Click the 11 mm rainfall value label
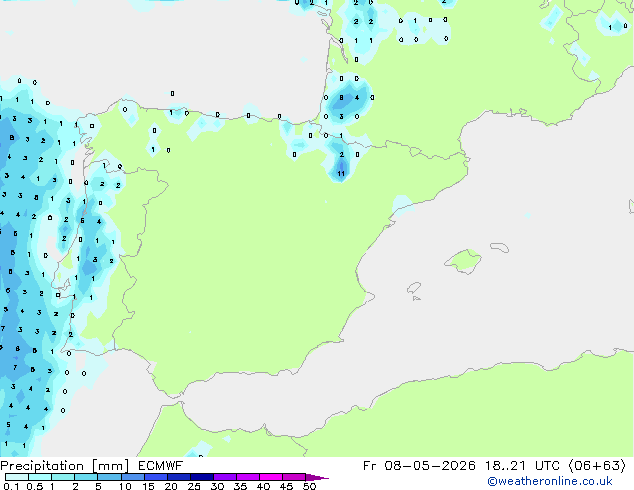 (341, 173)
